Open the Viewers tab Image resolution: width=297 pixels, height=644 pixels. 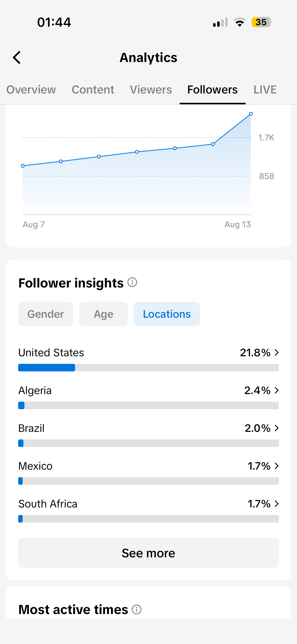click(151, 90)
